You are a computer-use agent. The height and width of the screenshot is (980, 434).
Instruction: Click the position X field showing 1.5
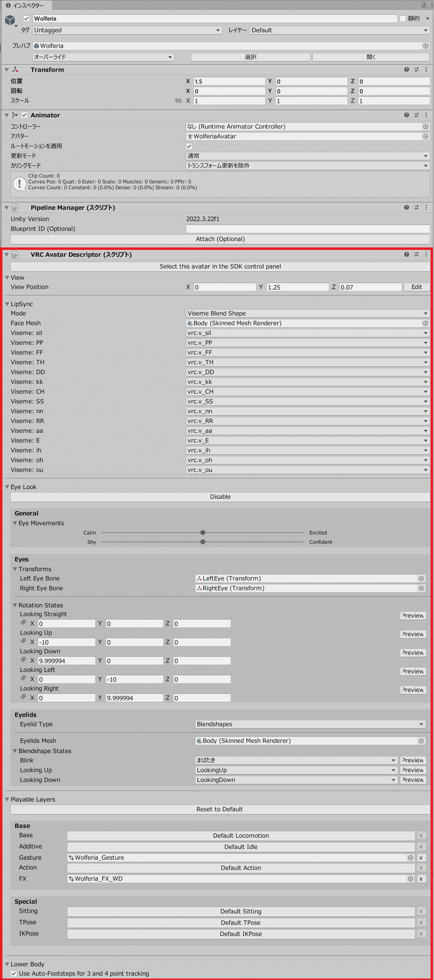[230, 81]
